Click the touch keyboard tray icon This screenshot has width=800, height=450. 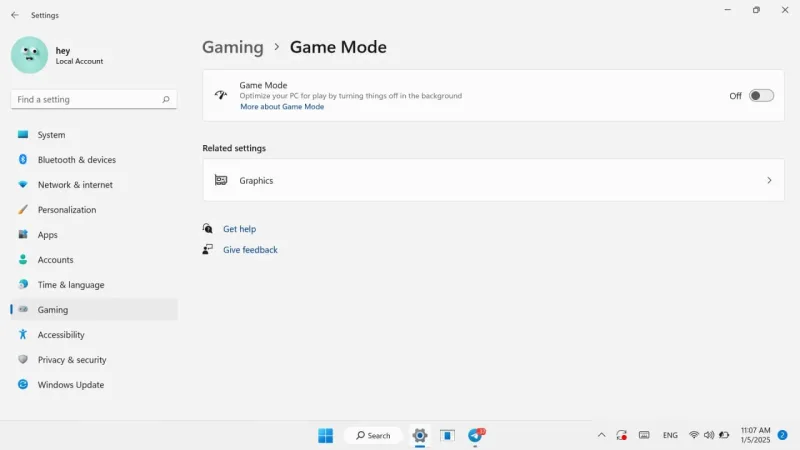[644, 435]
